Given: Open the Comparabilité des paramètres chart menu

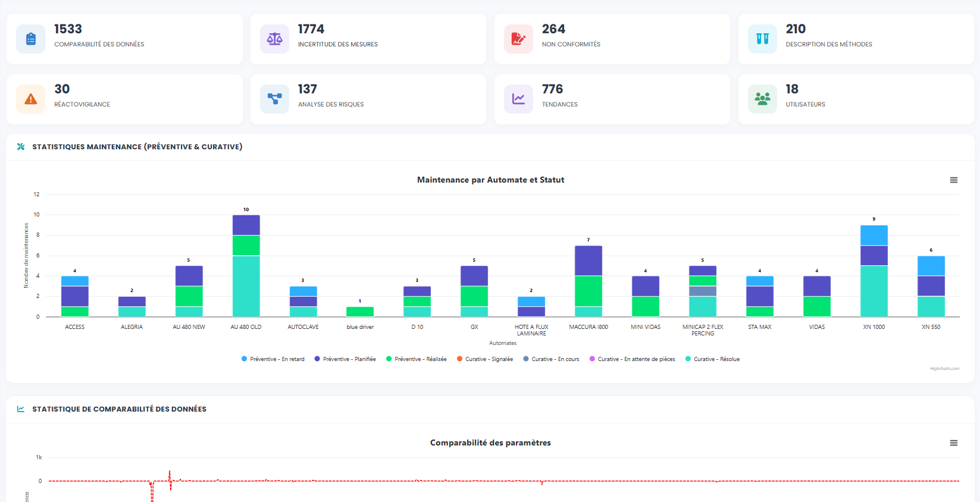Looking at the screenshot, I should (x=953, y=443).
